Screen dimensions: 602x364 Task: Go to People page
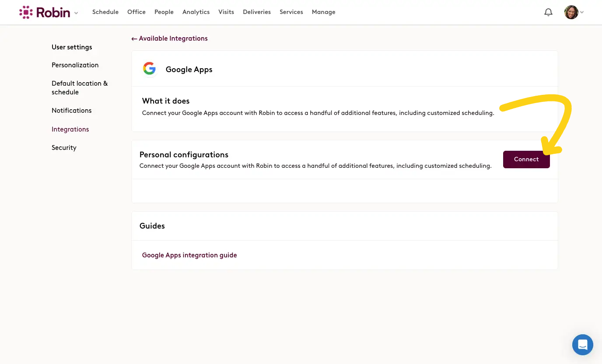(164, 12)
